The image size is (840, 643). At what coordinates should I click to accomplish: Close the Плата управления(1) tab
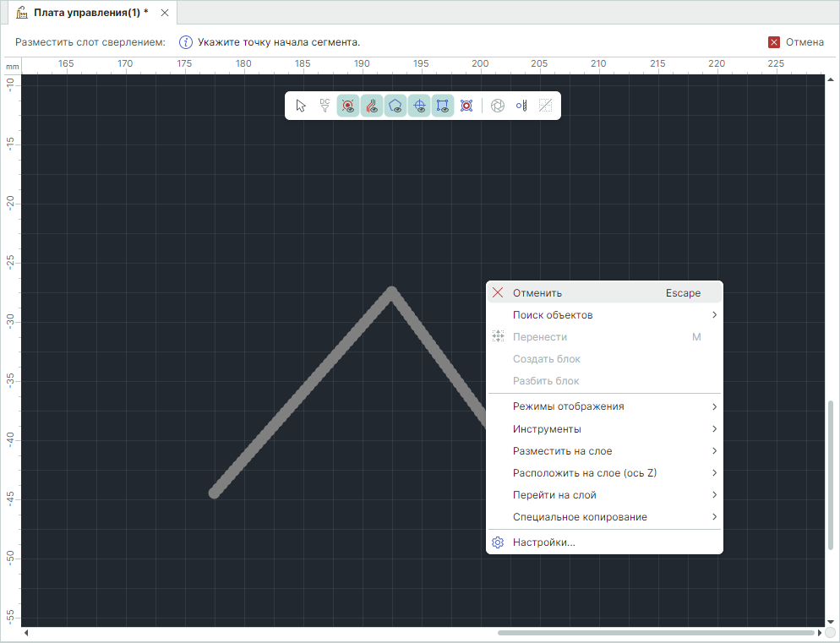pos(165,13)
